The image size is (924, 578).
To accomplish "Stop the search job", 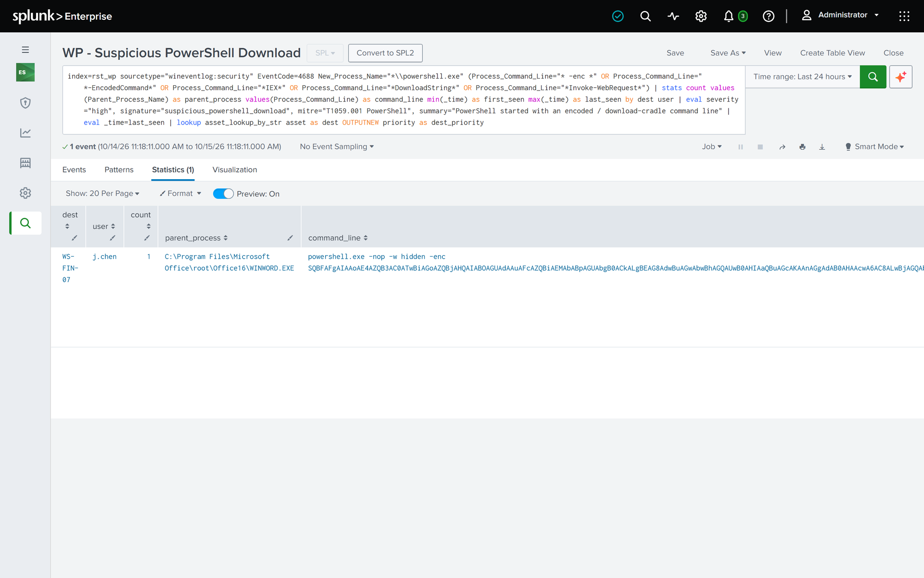I will point(760,147).
